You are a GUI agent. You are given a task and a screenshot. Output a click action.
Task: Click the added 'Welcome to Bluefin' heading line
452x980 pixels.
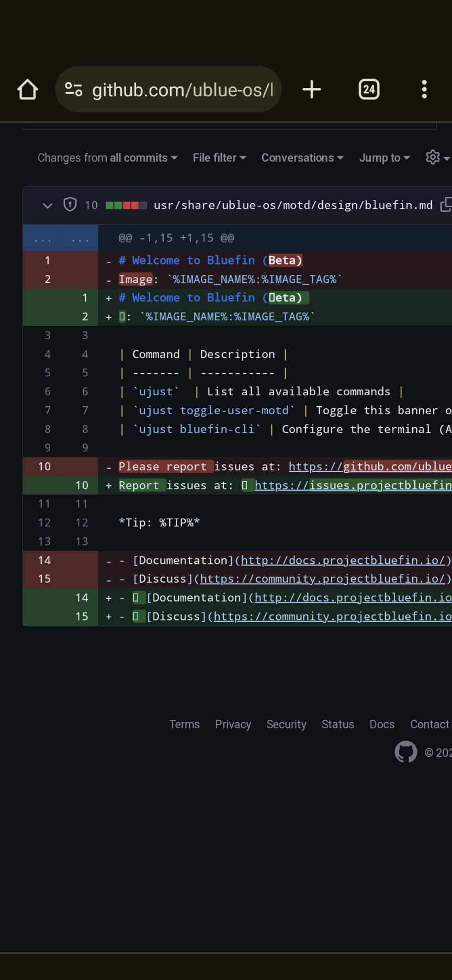[275, 298]
